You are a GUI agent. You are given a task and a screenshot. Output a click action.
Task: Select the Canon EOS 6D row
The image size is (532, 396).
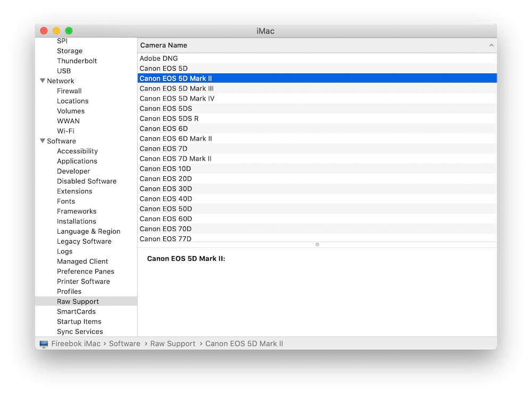[x=317, y=129]
